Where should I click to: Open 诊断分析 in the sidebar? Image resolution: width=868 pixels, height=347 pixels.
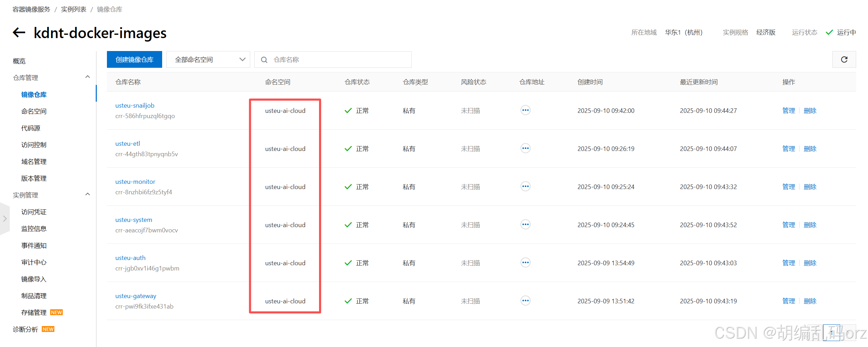tap(26, 329)
